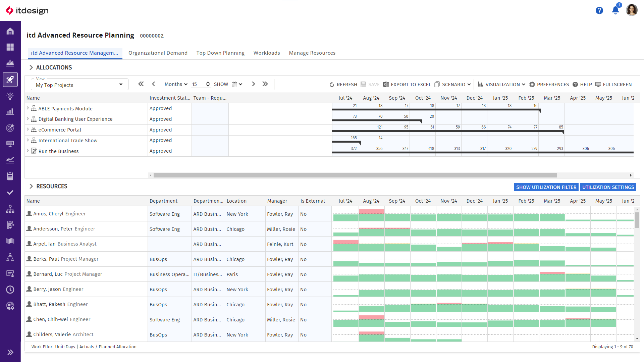This screenshot has height=362, width=644.
Task: Expand the International Trade Show row
Action: 28,140
